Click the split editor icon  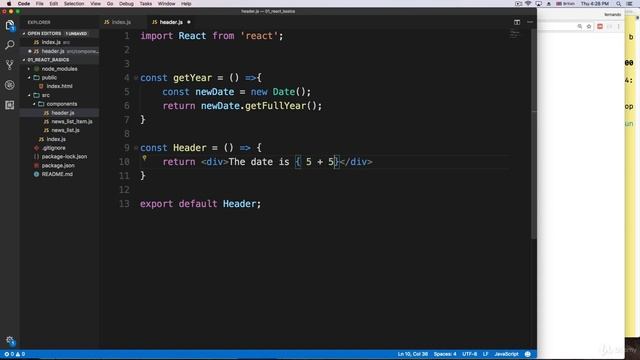517,22
